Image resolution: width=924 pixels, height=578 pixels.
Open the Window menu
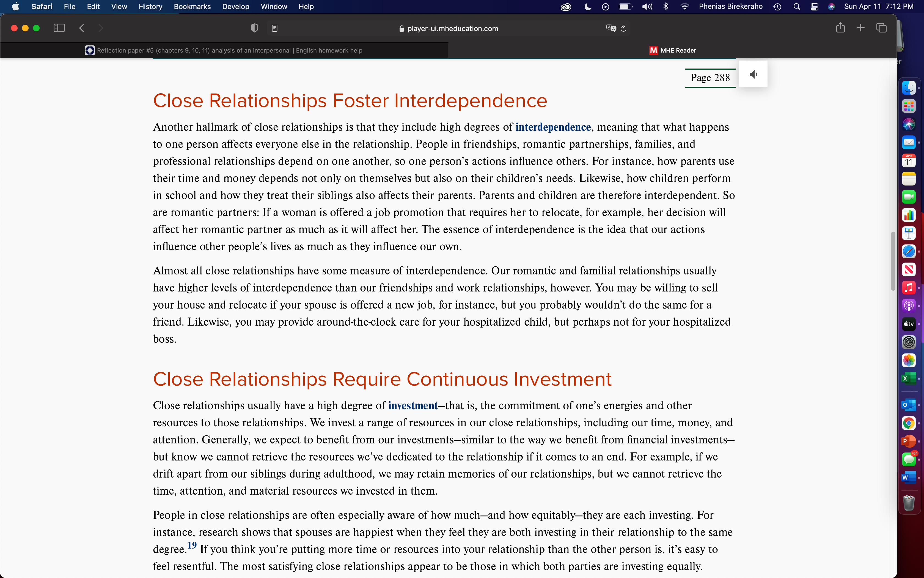pos(274,7)
